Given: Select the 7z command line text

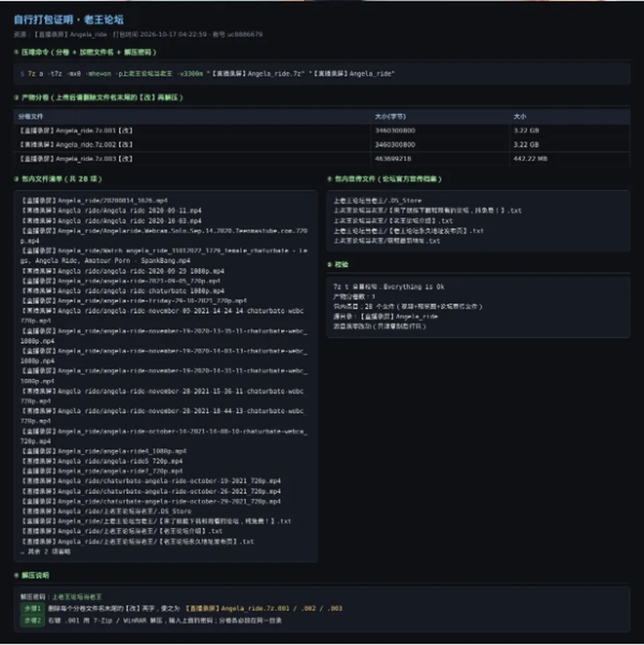Looking at the screenshot, I should coord(207,74).
